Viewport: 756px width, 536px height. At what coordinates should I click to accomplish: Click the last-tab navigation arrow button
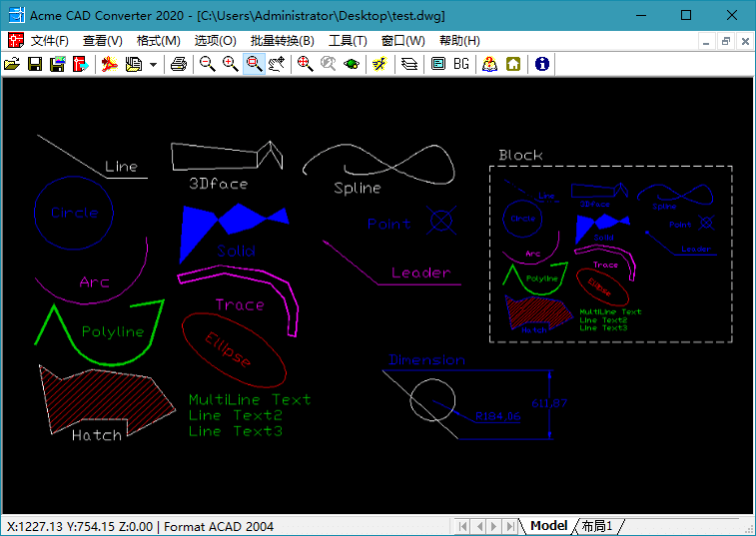510,526
